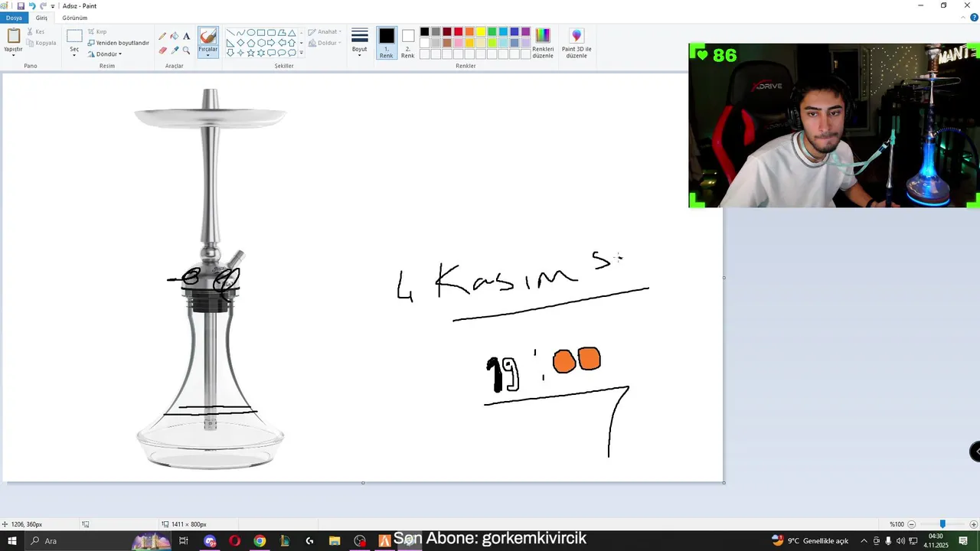Click the Undo arrow in title bar
Image resolution: width=980 pixels, height=551 pixels.
pos(32,5)
